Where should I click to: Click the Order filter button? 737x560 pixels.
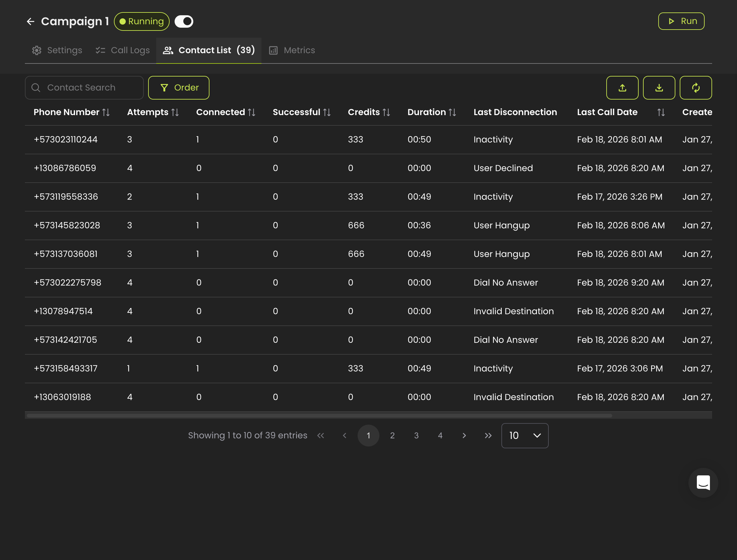tap(179, 88)
